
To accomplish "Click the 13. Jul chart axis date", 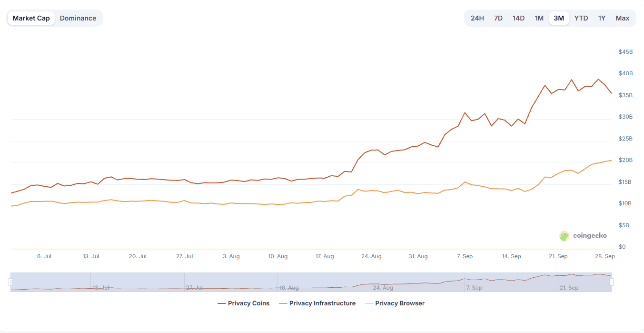I will click(x=91, y=256).
